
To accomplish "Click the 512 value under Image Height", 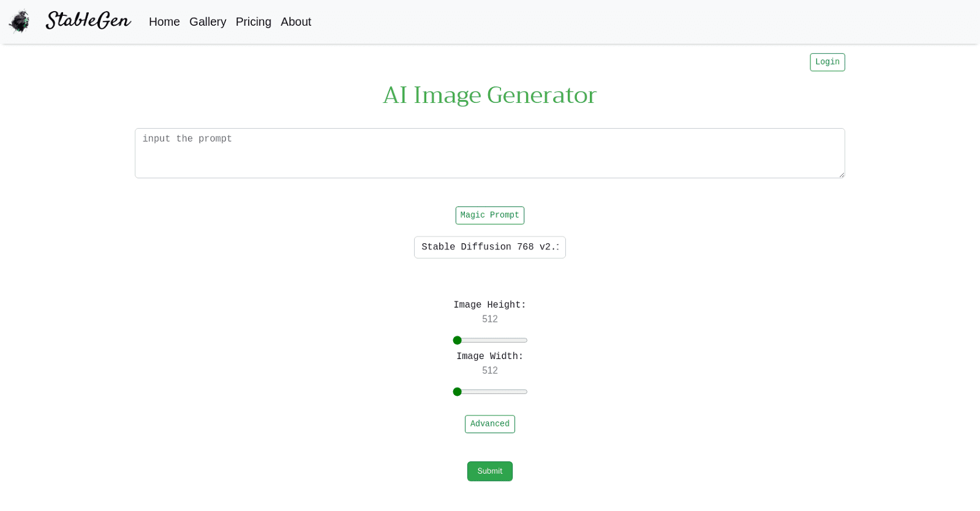I will tap(489, 319).
